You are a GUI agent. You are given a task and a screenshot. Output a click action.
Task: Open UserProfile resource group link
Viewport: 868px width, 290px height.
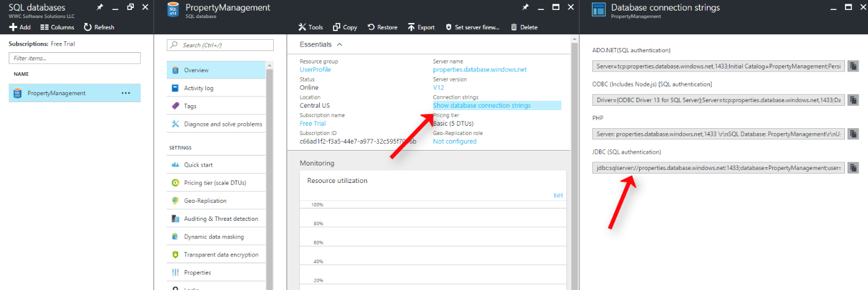click(x=315, y=70)
